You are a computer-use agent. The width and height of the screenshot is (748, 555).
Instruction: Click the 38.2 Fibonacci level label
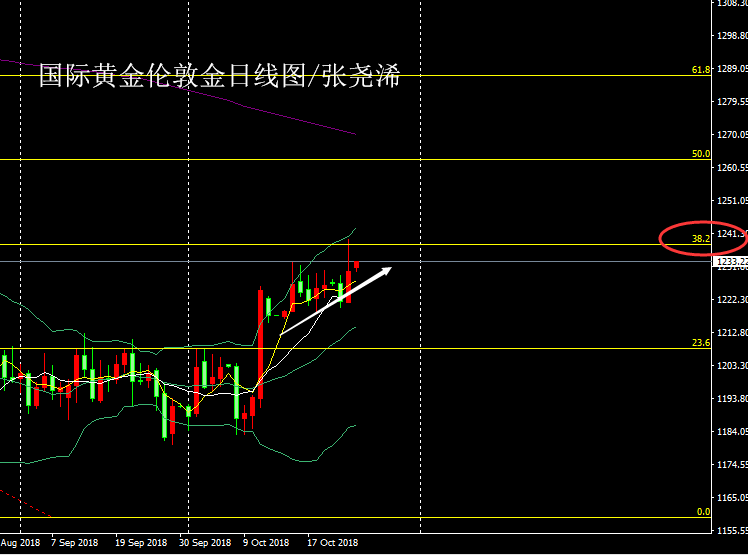pyautogui.click(x=701, y=239)
